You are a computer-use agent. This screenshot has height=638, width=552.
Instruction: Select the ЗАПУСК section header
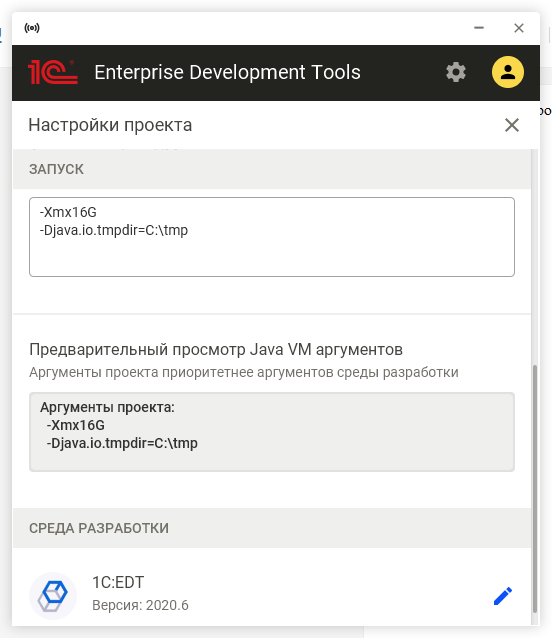272,169
